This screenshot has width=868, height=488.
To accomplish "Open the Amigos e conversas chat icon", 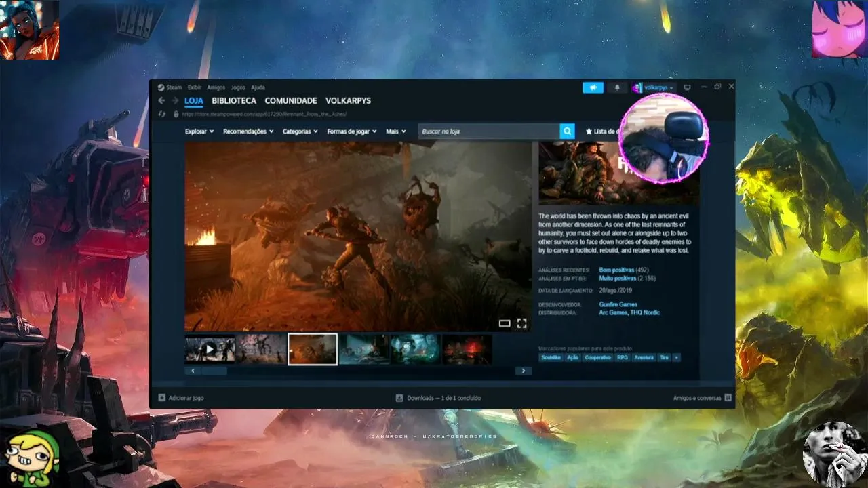I will click(728, 398).
